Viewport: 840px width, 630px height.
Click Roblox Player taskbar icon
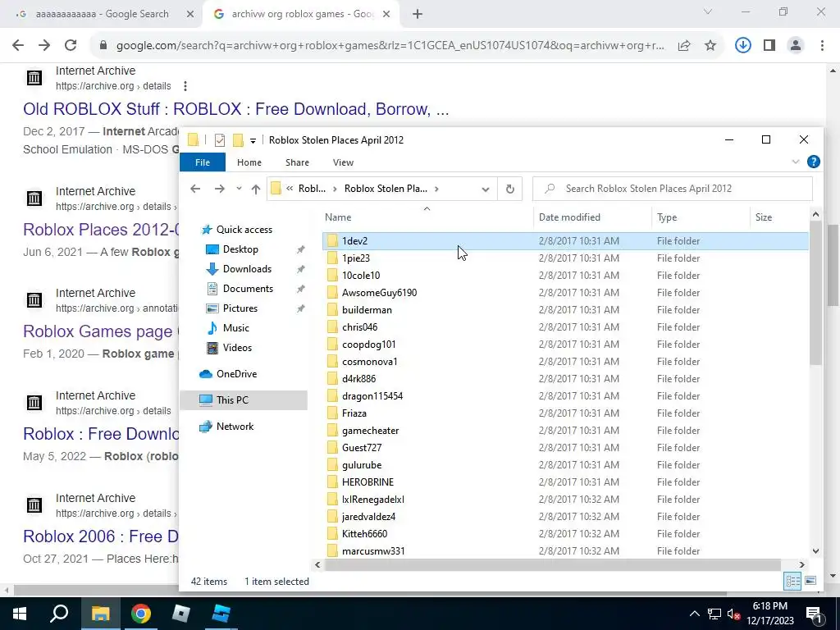tap(181, 614)
